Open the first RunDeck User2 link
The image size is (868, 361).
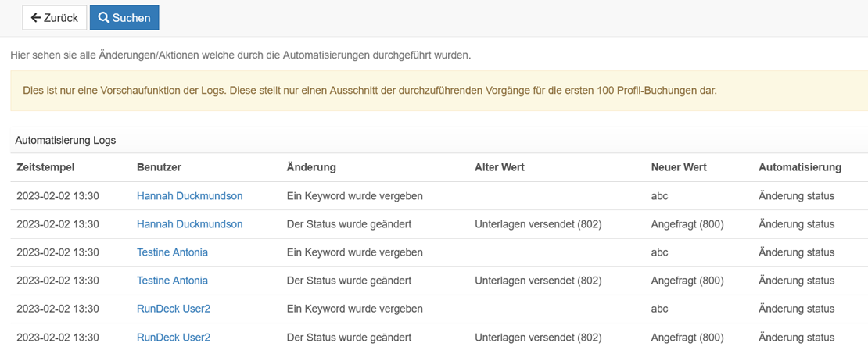174,309
